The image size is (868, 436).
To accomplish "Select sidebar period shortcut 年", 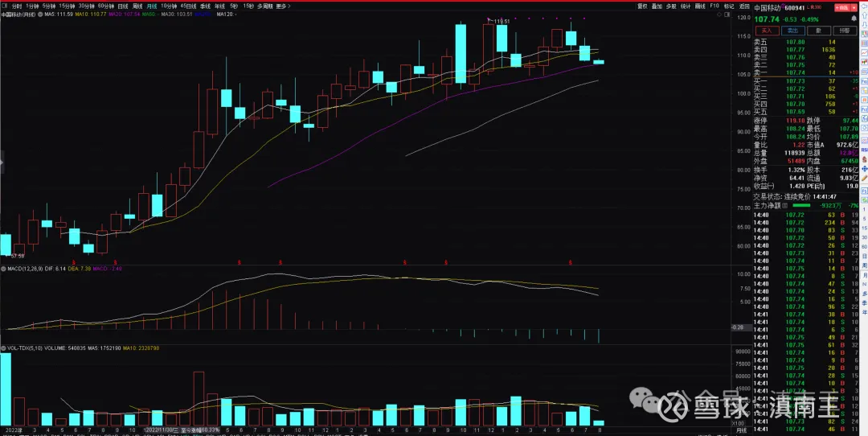I will (864, 312).
